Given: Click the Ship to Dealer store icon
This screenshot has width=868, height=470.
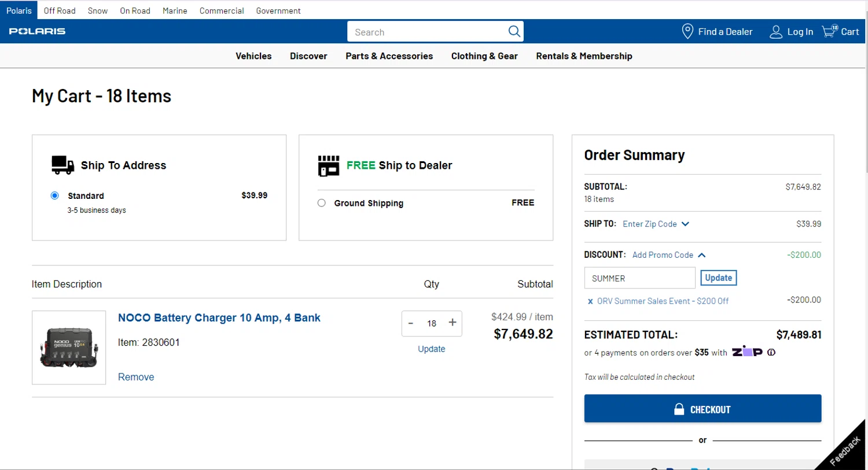Looking at the screenshot, I should (x=329, y=165).
